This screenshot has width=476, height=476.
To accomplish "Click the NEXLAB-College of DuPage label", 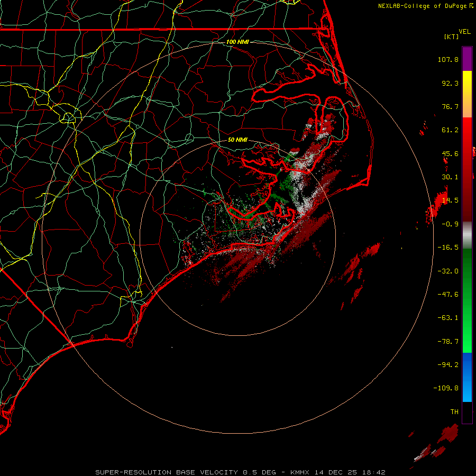I will pos(423,6).
